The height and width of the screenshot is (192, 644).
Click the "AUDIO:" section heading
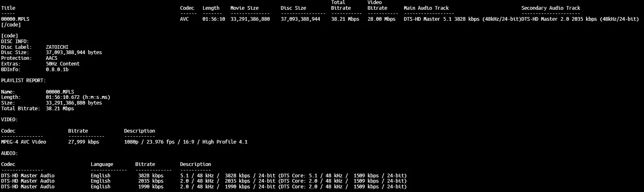9,153
